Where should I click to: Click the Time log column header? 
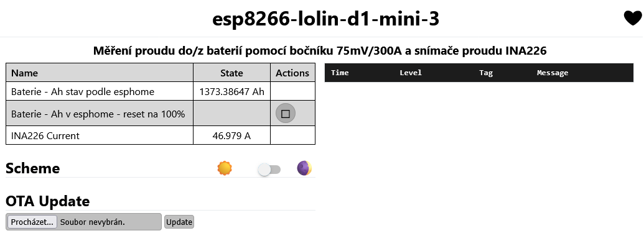click(340, 73)
